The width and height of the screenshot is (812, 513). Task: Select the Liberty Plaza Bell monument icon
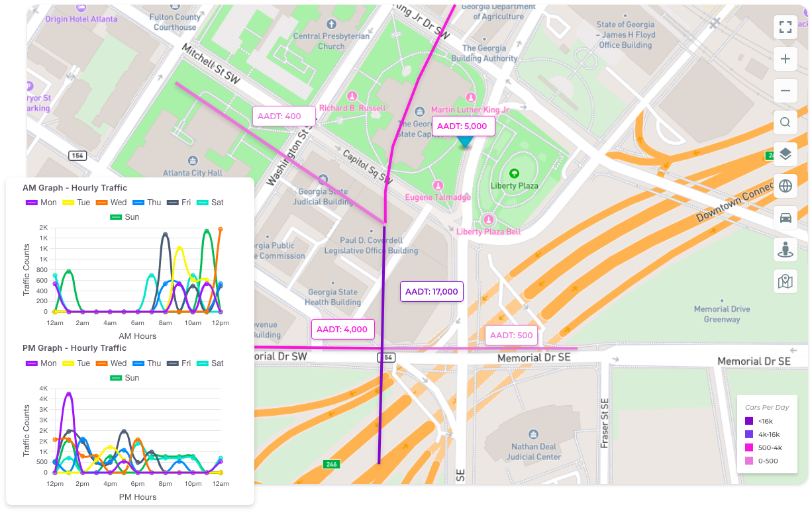point(489,219)
